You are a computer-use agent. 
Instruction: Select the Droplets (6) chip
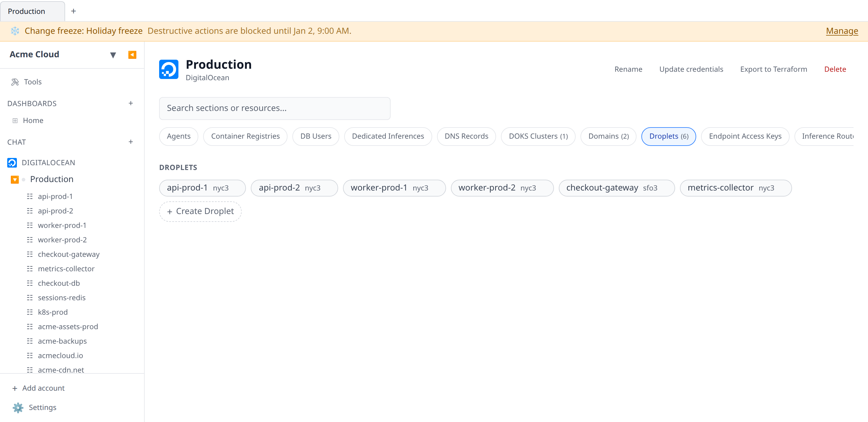668,137
